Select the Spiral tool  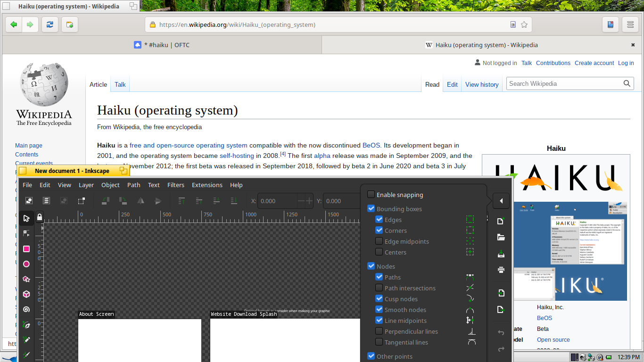pos(26,309)
